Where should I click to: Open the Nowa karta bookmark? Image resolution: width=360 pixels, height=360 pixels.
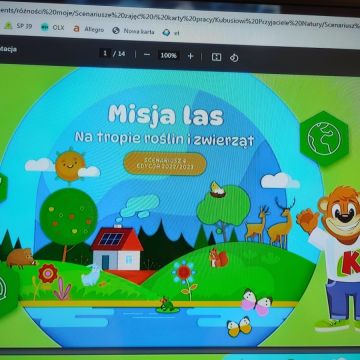click(x=133, y=31)
